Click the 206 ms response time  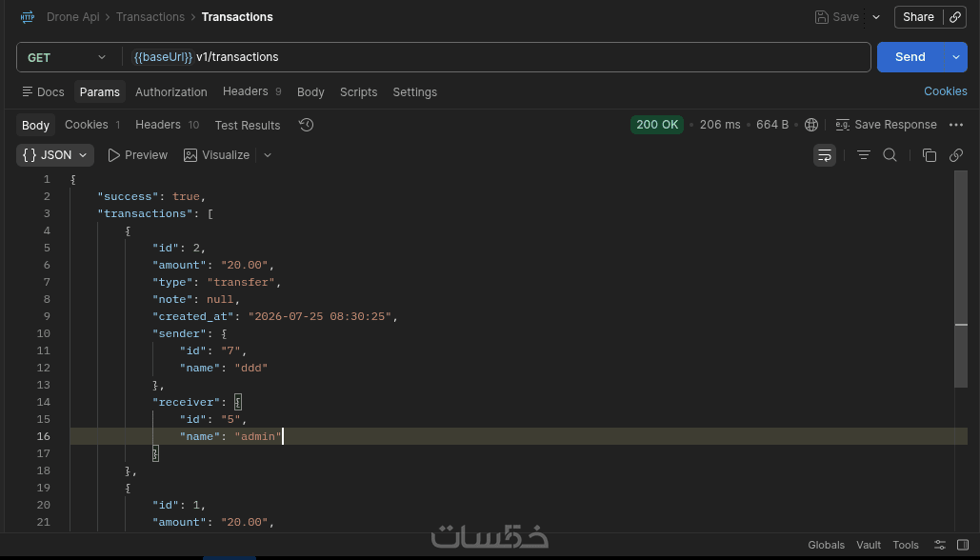pyautogui.click(x=720, y=125)
